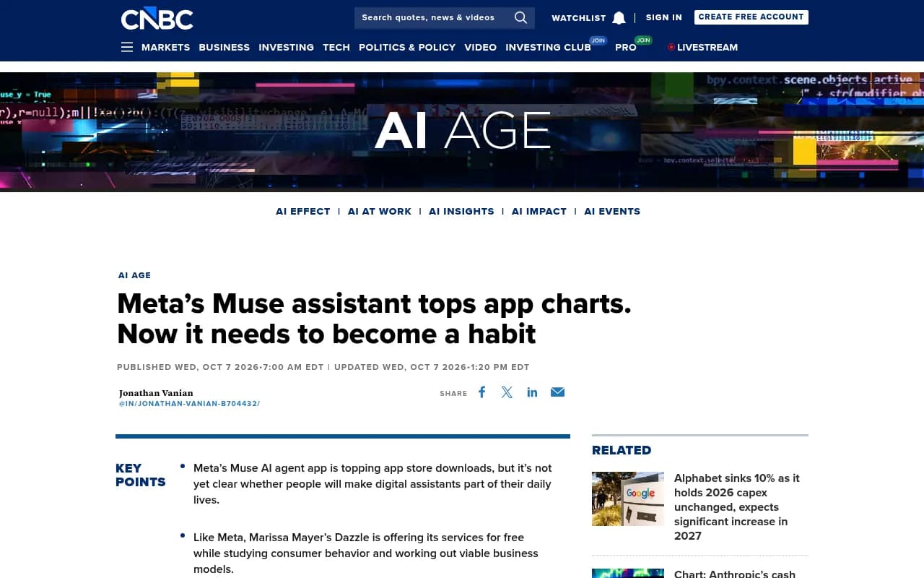Click Sign In
The width and height of the screenshot is (924, 578).
(x=664, y=17)
